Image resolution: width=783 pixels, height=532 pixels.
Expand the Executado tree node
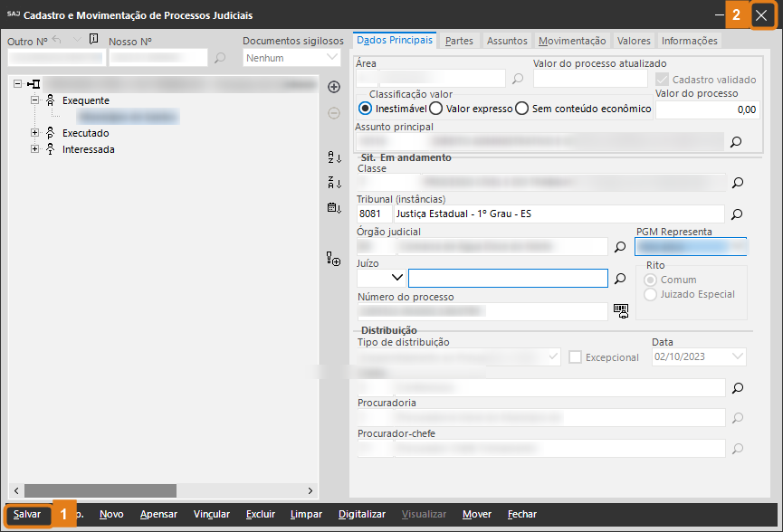[x=35, y=133]
